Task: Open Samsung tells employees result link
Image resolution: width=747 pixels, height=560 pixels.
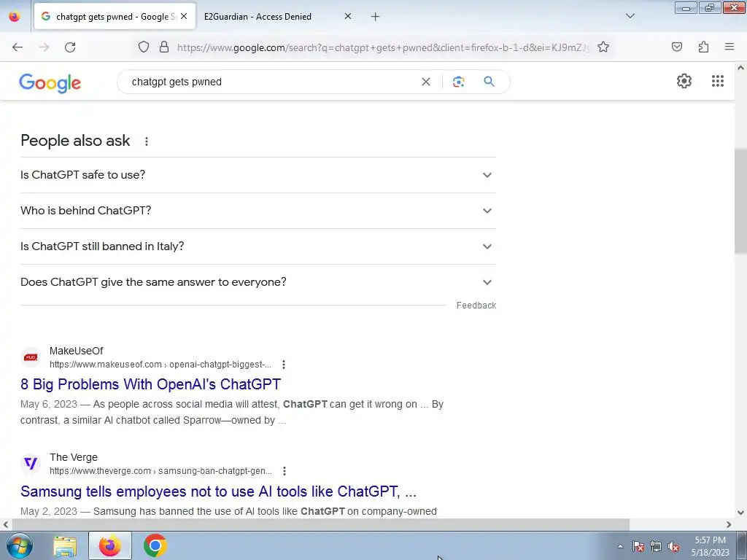Action: [x=218, y=491]
